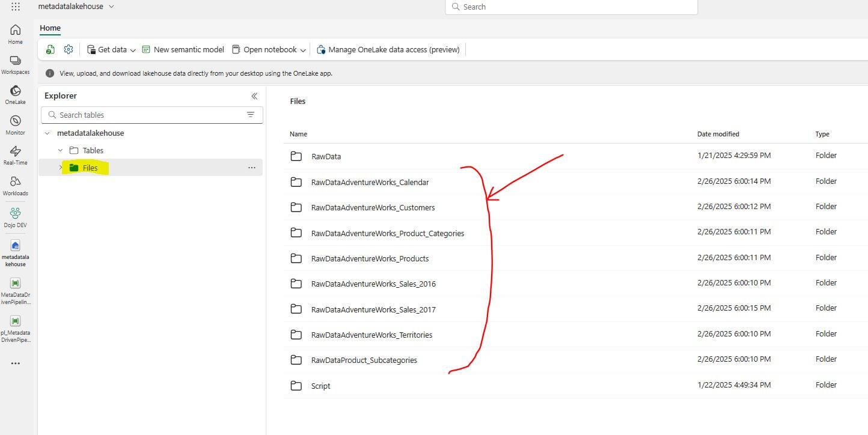
Task: Click the RawData folder icon
Action: [296, 156]
